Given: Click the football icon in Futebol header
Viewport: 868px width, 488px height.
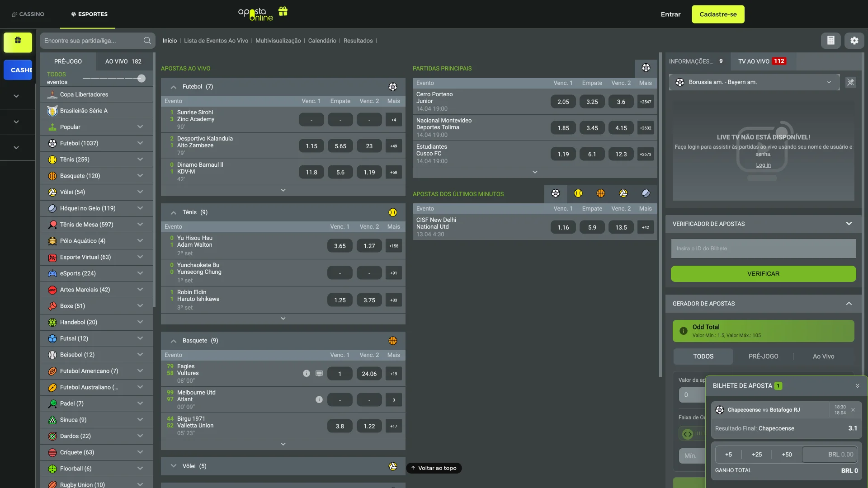Looking at the screenshot, I should click(393, 87).
